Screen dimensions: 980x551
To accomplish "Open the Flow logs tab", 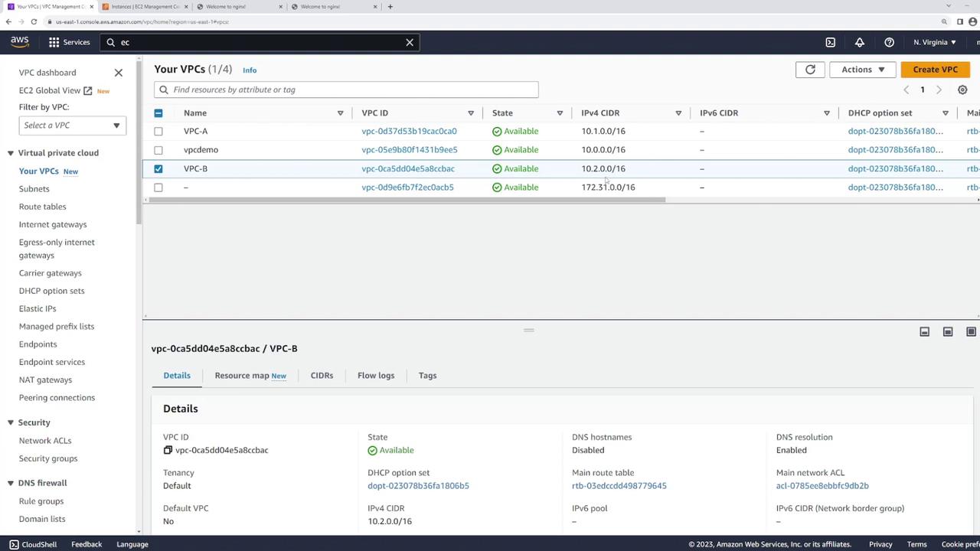I will click(376, 375).
